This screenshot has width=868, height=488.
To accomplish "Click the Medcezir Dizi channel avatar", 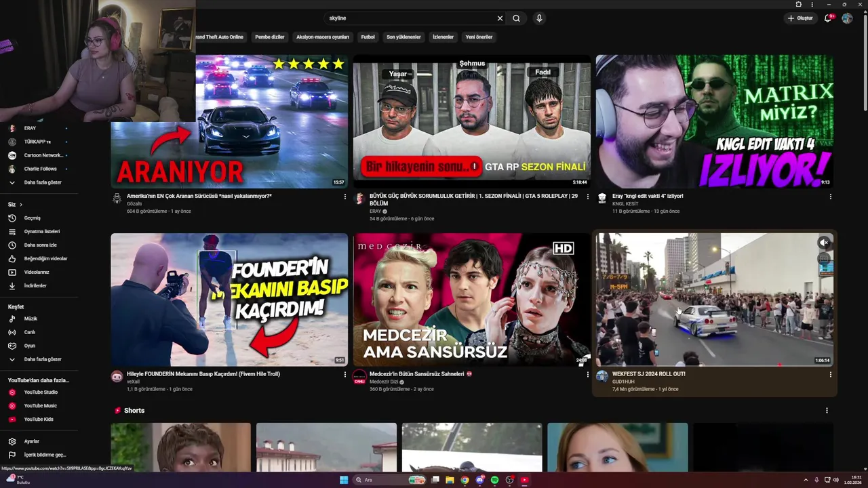I will (x=359, y=377).
